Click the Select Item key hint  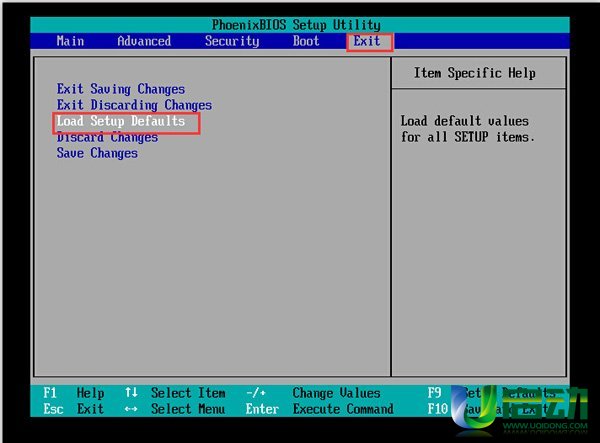[188, 393]
